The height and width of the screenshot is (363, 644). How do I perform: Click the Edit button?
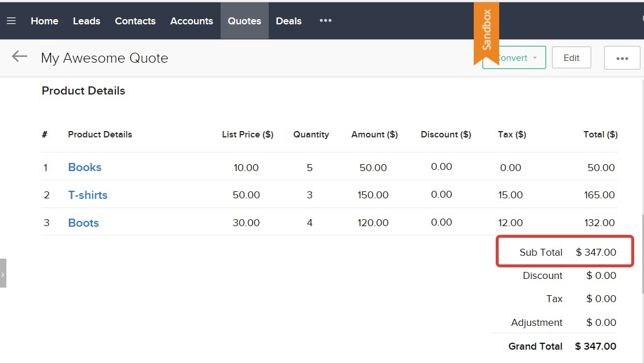(571, 58)
